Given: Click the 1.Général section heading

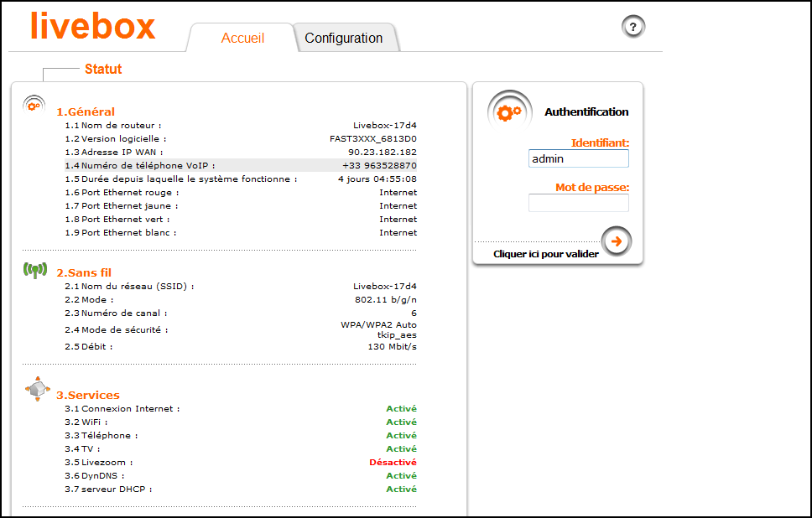Looking at the screenshot, I should (x=86, y=112).
